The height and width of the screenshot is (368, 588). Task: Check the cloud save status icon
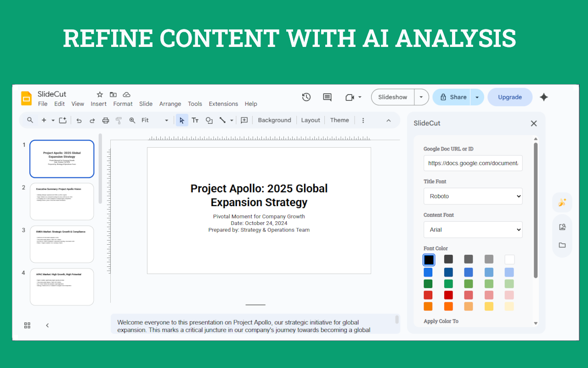point(126,94)
